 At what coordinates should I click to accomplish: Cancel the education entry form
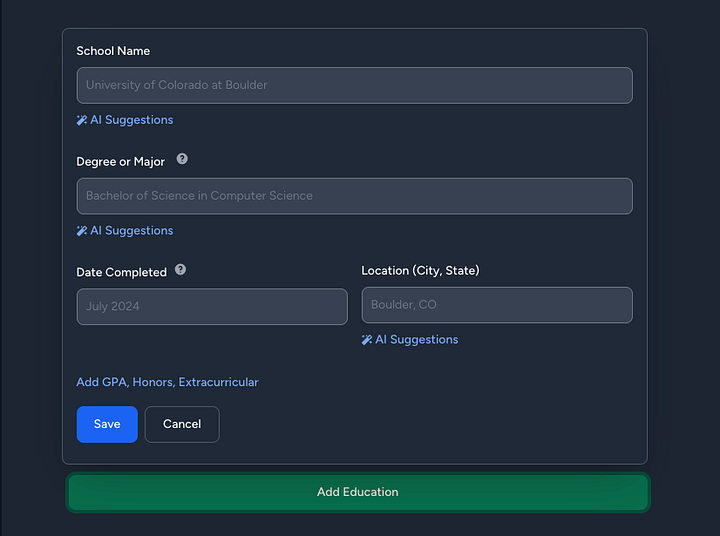(182, 424)
